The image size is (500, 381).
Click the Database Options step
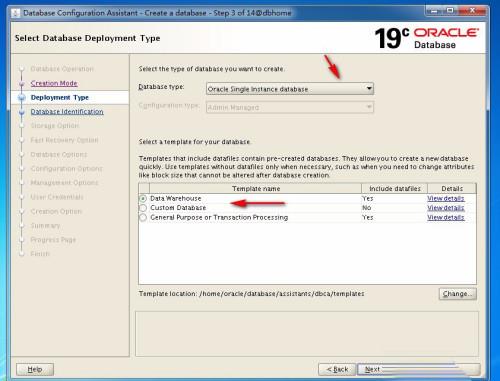tap(59, 154)
